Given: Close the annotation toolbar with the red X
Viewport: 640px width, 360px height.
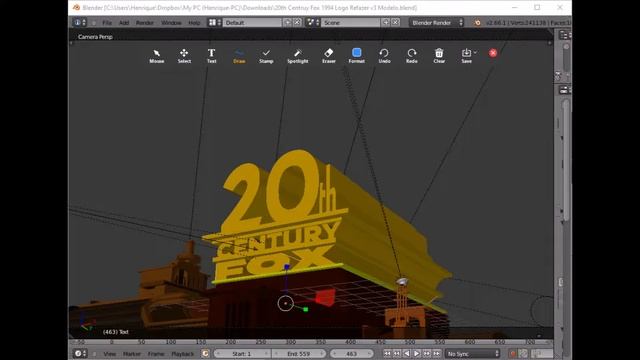Looking at the screenshot, I should (493, 53).
